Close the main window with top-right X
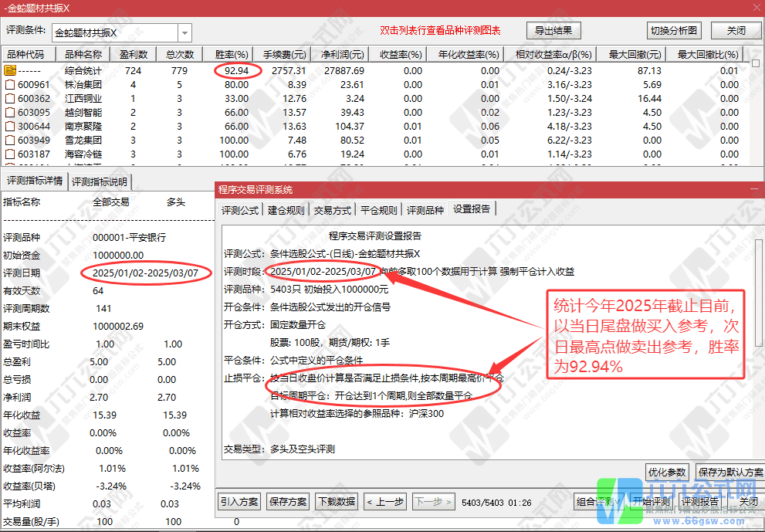 tap(753, 8)
